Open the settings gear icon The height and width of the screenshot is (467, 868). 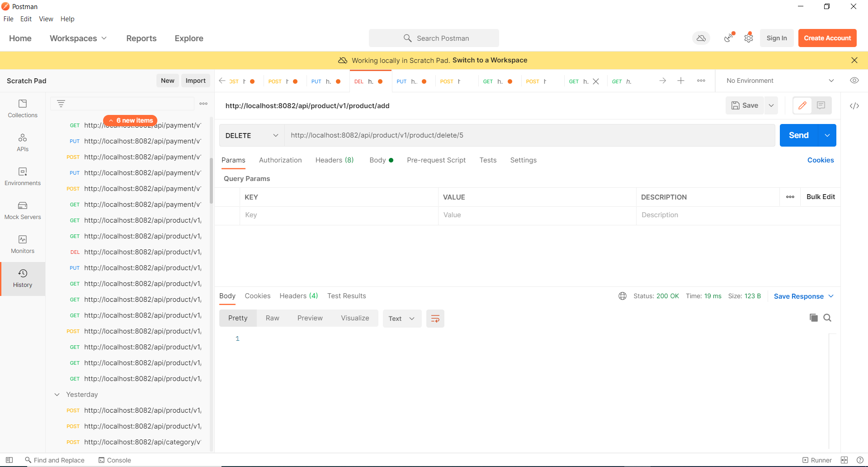(x=749, y=38)
